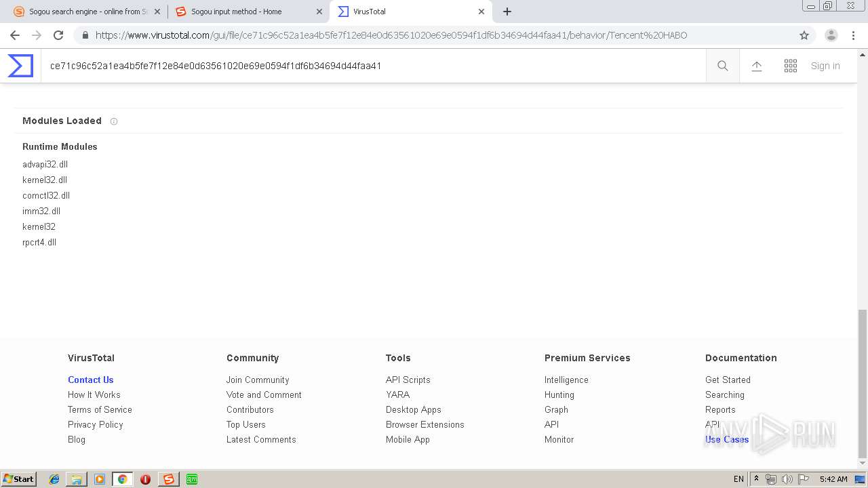Screen dimensions: 868x488
Task: Open Mobile App link
Action: coord(408,439)
